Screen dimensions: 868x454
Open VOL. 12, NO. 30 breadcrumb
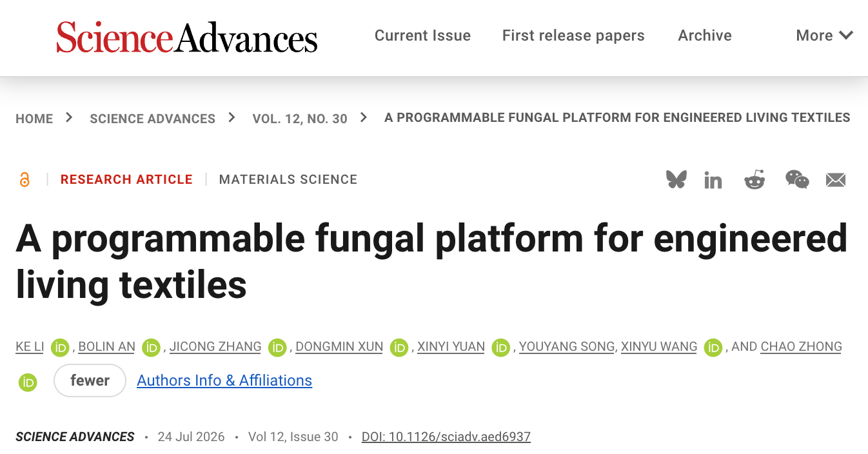(x=300, y=119)
